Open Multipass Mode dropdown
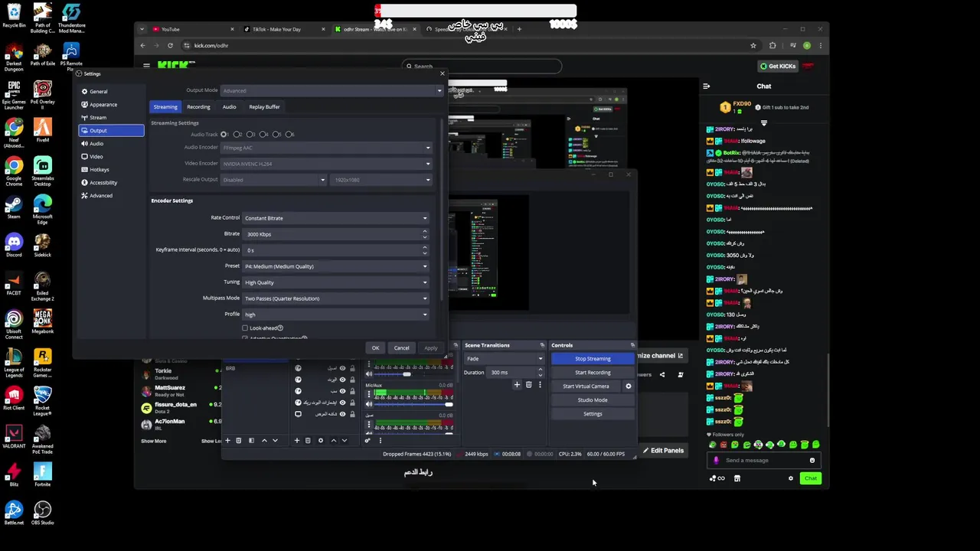 (335, 298)
